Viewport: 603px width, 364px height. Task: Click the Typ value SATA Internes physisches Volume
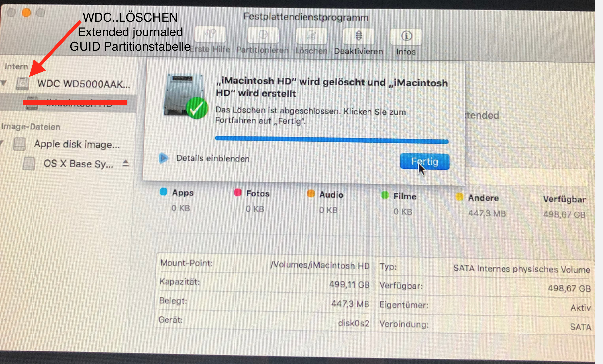coord(522,269)
